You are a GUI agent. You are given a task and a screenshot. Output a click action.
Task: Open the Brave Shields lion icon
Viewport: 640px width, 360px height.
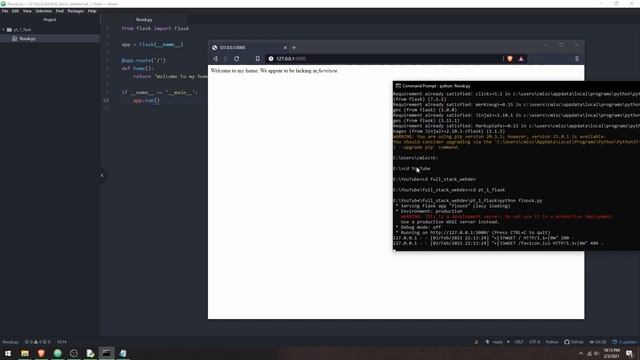click(510, 59)
